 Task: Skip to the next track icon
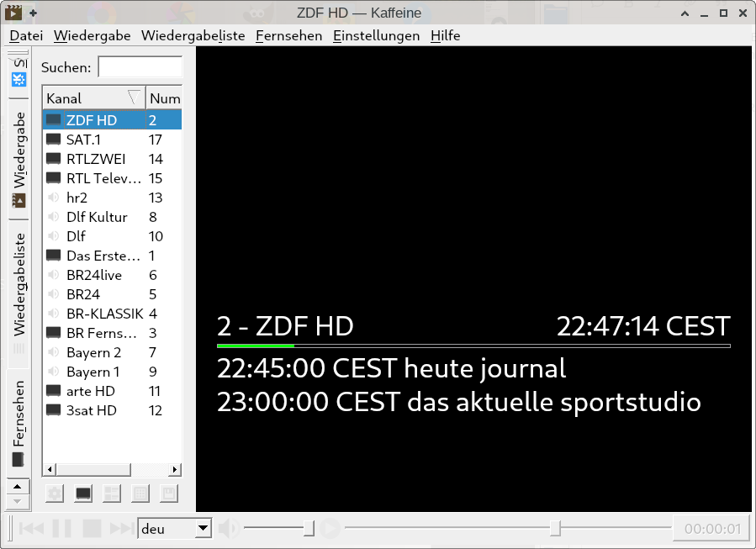coord(120,528)
